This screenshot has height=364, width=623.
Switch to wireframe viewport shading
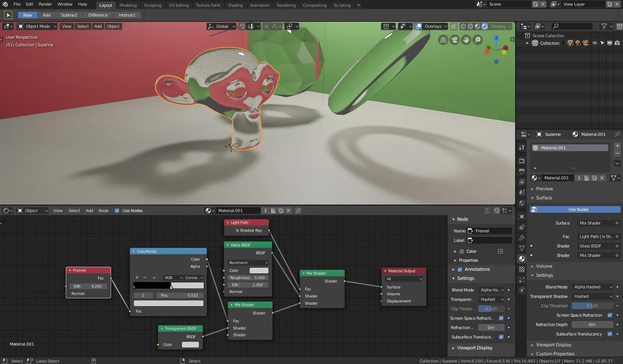pos(463,26)
